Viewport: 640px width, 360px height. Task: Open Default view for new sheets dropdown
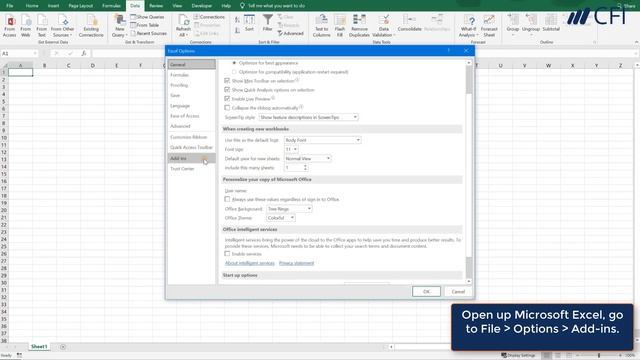point(307,158)
